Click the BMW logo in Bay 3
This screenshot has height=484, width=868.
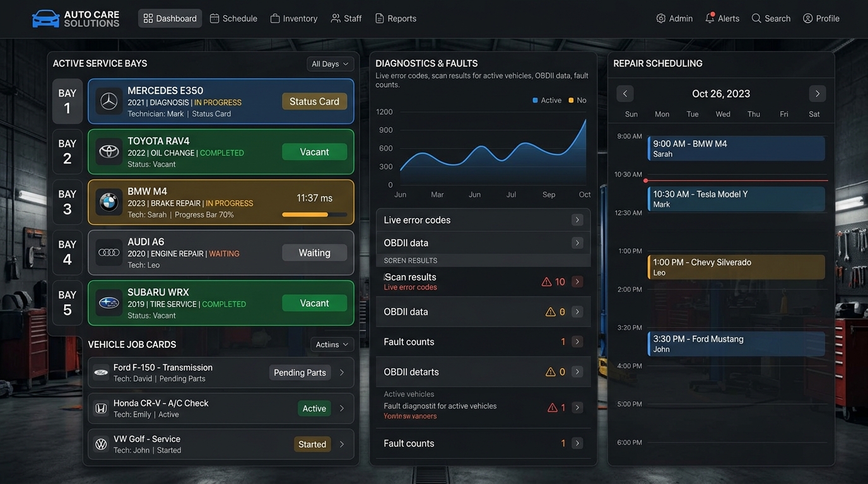pyautogui.click(x=109, y=202)
